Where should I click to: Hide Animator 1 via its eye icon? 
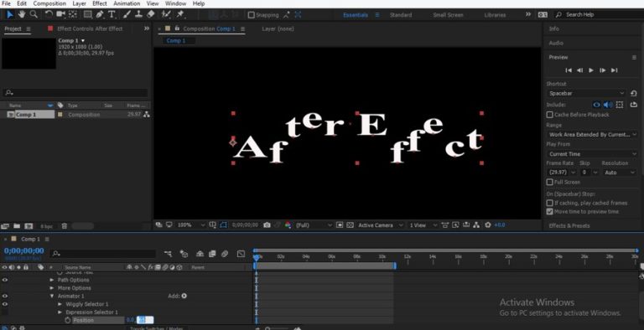point(5,296)
